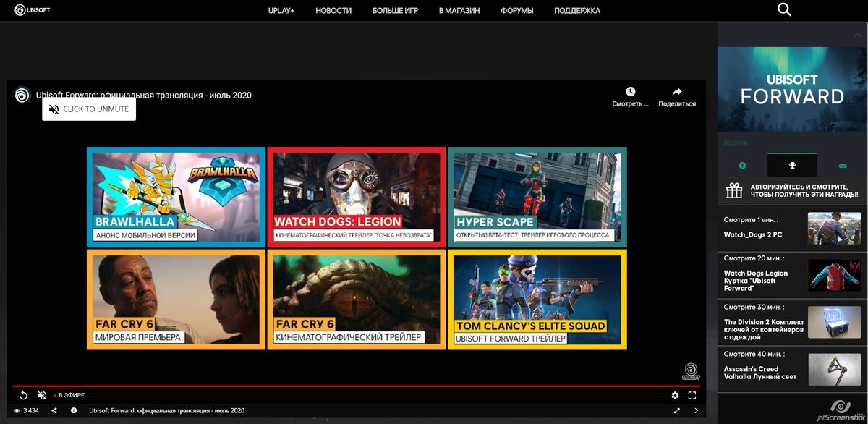
Task: Click the right chevron arrow below the video
Action: point(696,411)
